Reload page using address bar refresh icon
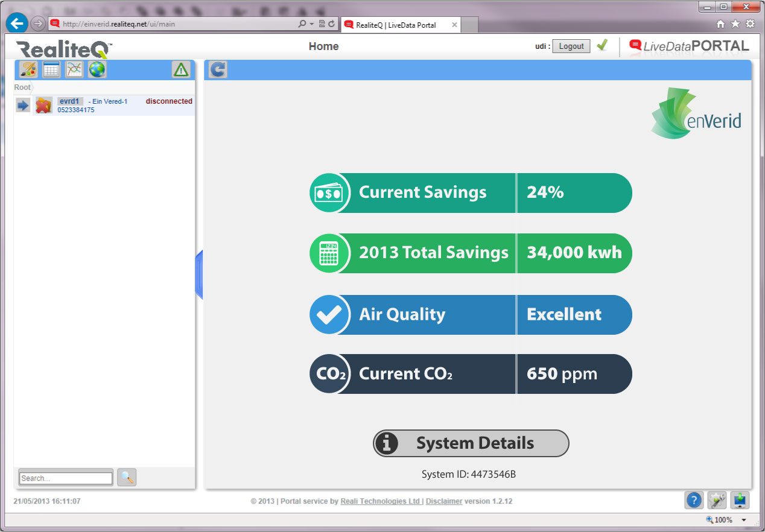Image resolution: width=765 pixels, height=532 pixels. point(332,24)
